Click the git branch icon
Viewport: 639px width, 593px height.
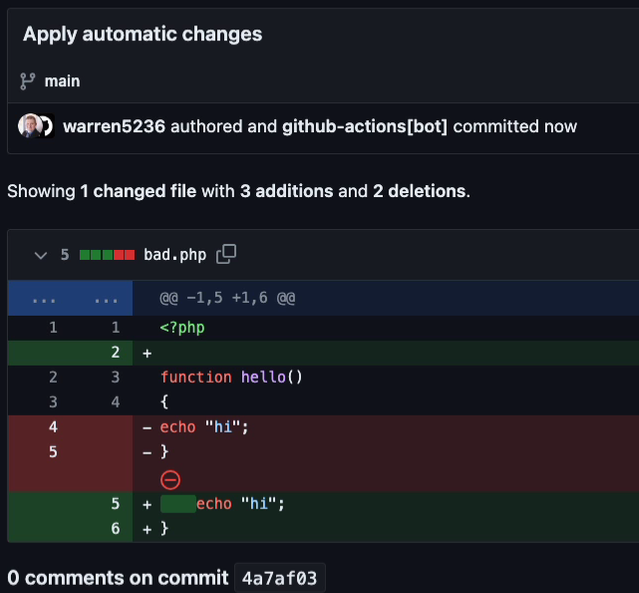coord(28,81)
